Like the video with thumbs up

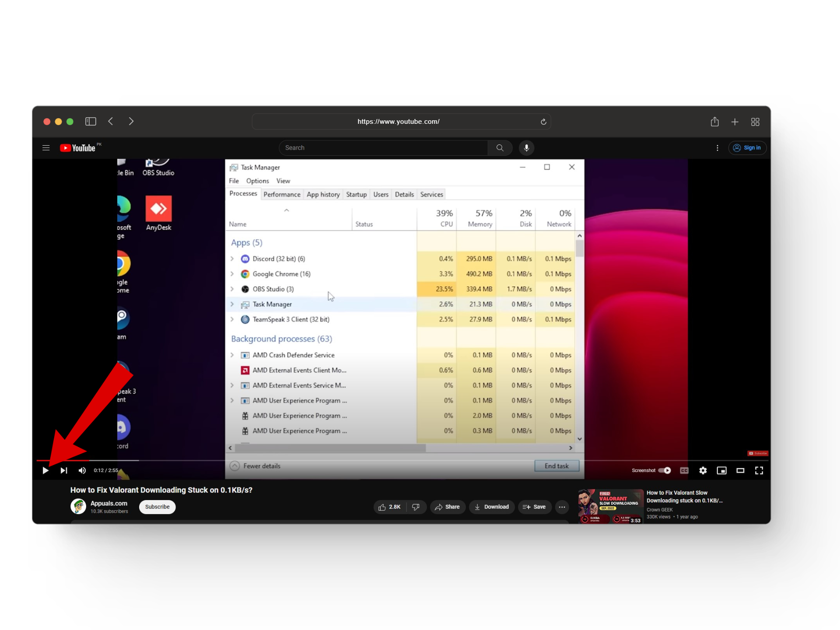389,507
